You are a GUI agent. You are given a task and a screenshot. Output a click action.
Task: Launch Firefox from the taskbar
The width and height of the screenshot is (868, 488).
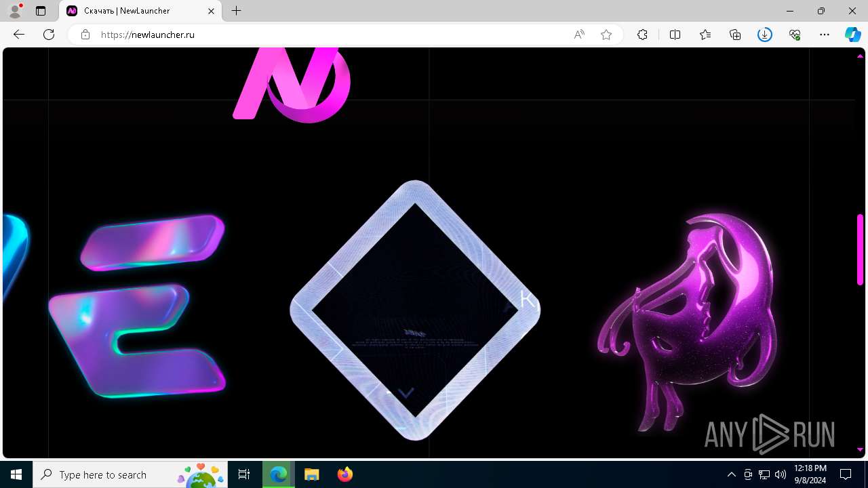344,474
